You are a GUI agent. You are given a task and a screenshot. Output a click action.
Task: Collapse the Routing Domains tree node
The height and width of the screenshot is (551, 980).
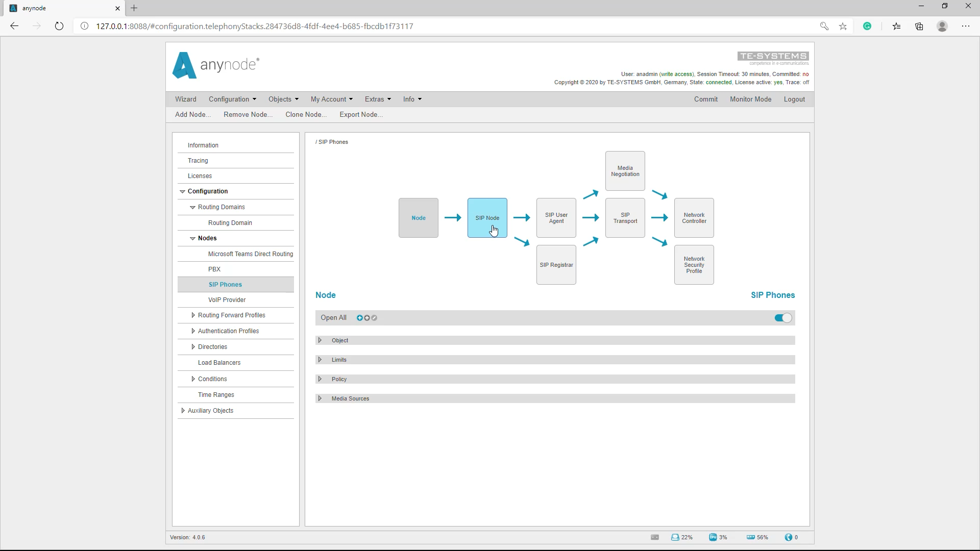[x=192, y=207]
